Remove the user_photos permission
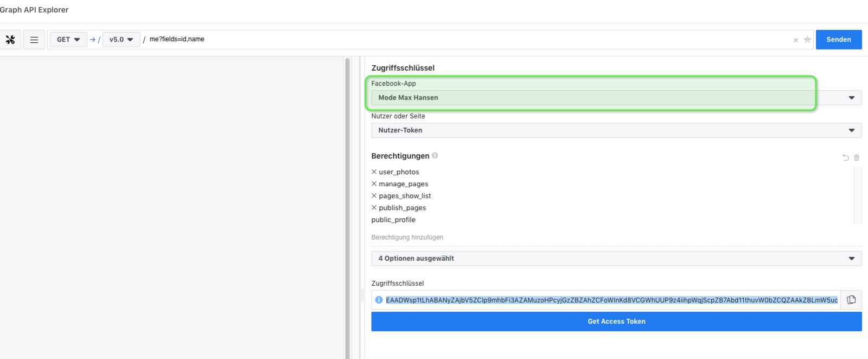 point(374,172)
